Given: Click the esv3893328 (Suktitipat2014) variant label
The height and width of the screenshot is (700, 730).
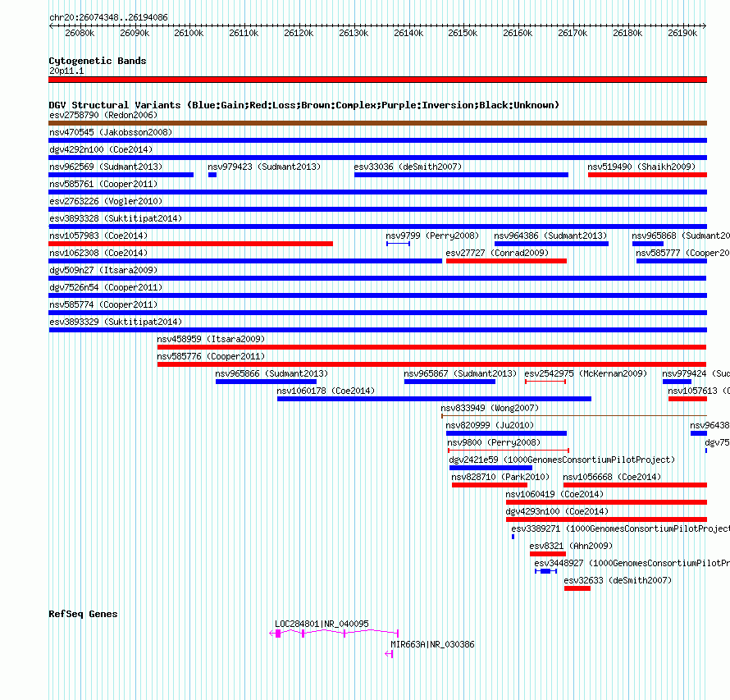Looking at the screenshot, I should coord(116,218).
